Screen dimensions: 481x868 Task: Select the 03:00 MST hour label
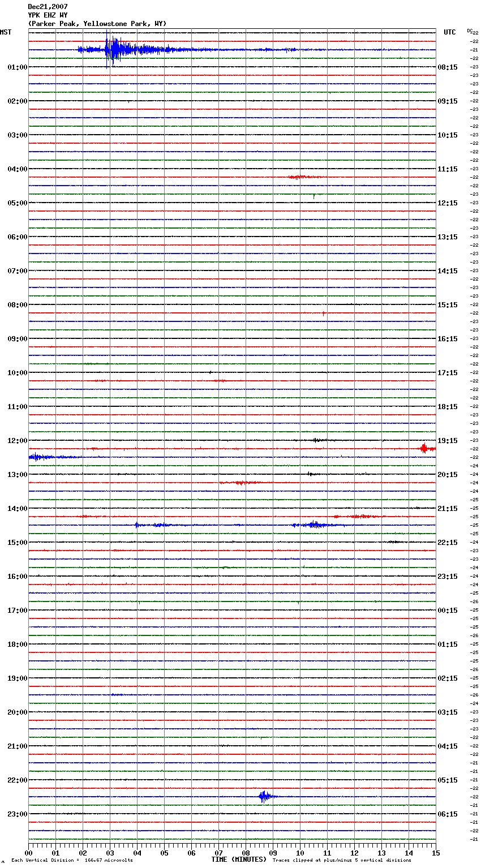(18, 135)
